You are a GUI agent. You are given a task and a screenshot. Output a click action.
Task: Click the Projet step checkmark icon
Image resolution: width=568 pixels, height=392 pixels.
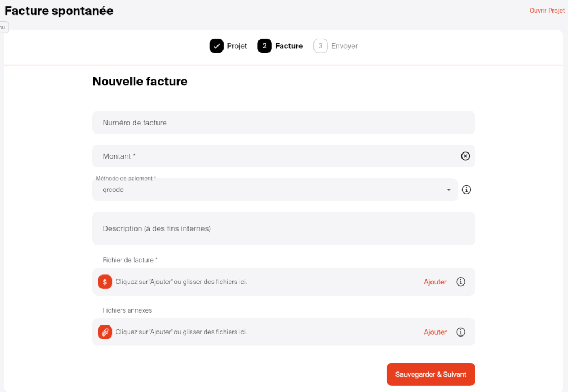point(216,46)
